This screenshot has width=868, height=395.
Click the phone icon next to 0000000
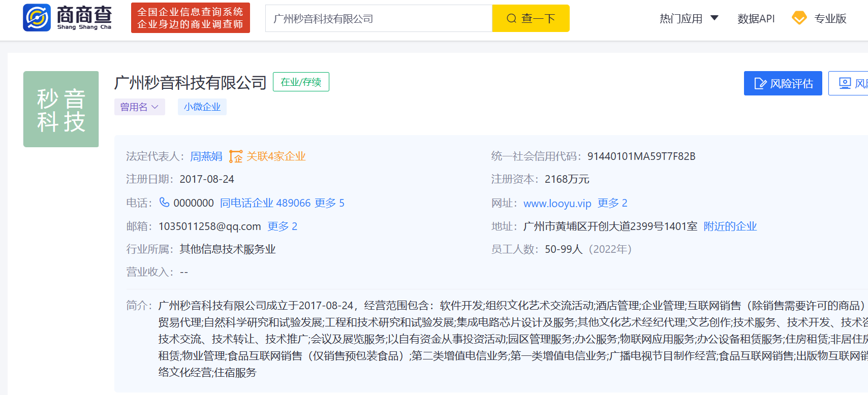tap(165, 203)
